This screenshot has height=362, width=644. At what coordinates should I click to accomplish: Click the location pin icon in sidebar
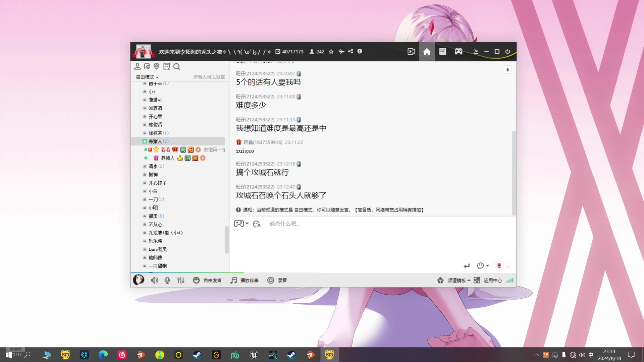coord(156,66)
